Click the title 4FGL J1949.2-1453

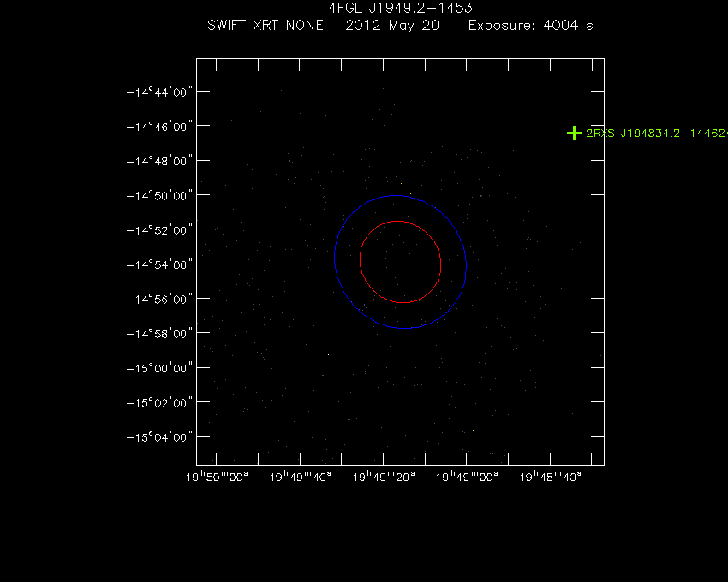click(400, 8)
